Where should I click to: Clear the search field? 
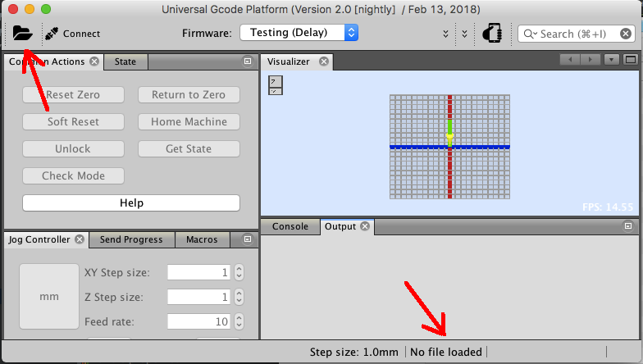click(x=625, y=34)
